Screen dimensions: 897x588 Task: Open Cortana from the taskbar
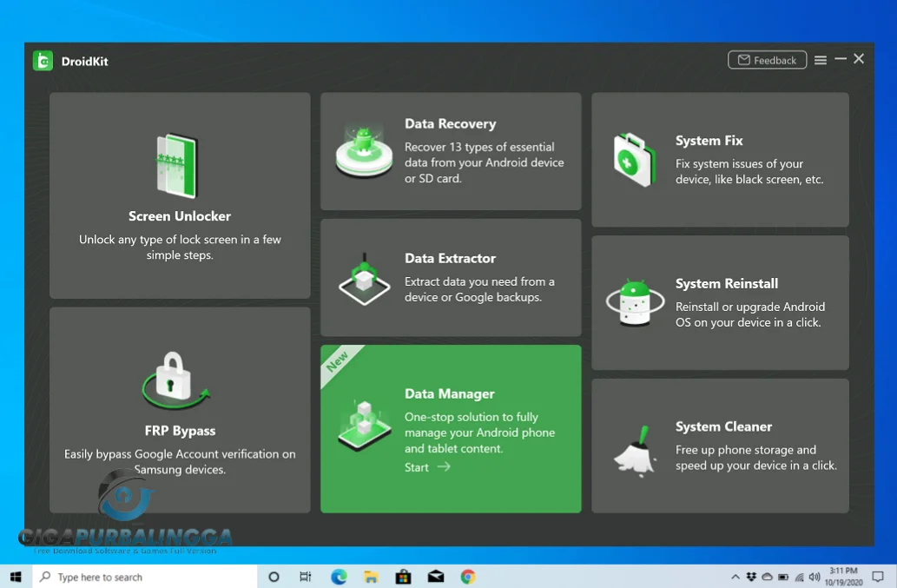tap(274, 577)
